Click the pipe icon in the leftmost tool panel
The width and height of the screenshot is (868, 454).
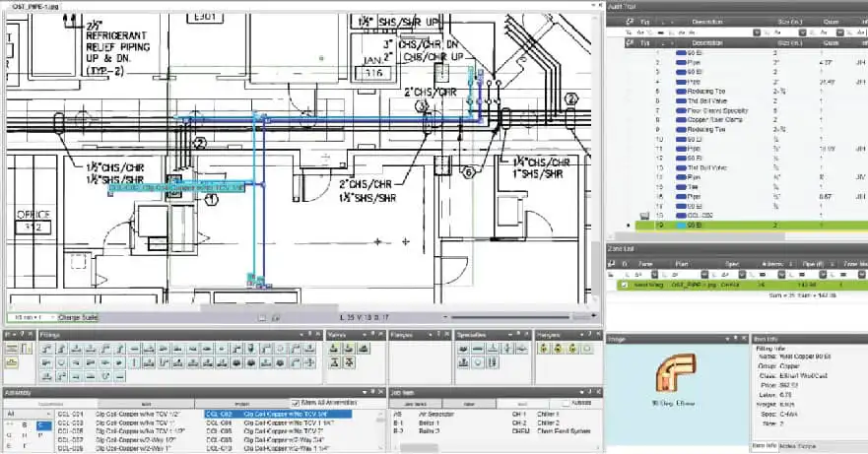[12, 349]
